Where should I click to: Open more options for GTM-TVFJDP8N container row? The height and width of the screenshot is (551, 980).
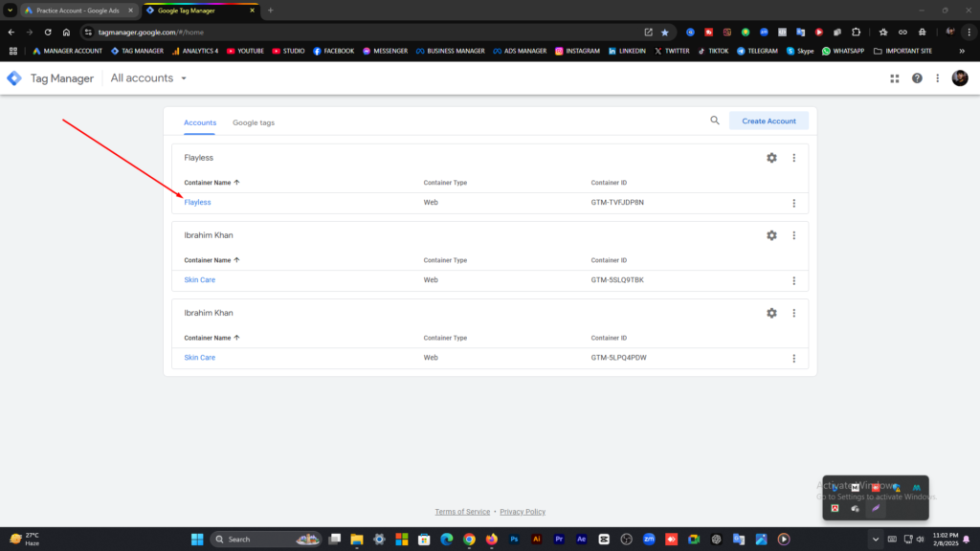coord(794,203)
